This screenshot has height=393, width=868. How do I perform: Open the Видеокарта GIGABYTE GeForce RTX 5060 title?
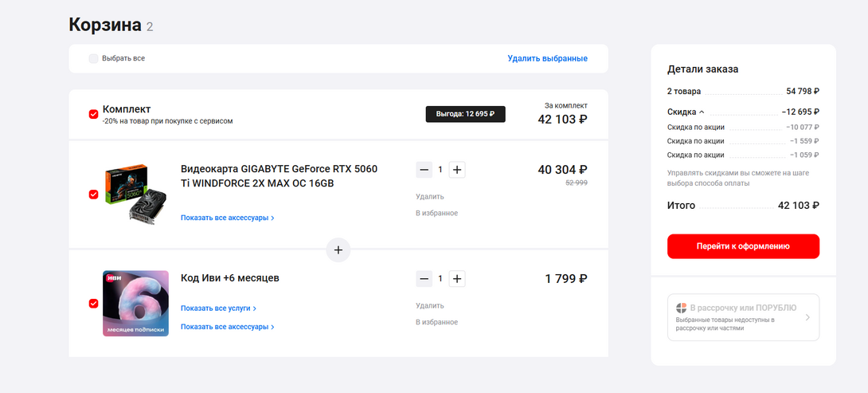pyautogui.click(x=279, y=175)
